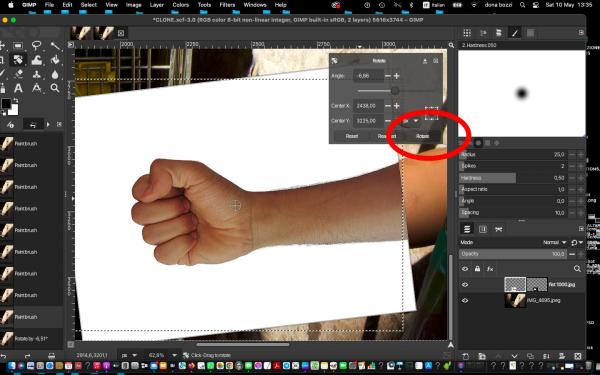Viewport: 600px width, 375px height.
Task: Open the units dropdown in status bar
Action: (129, 355)
